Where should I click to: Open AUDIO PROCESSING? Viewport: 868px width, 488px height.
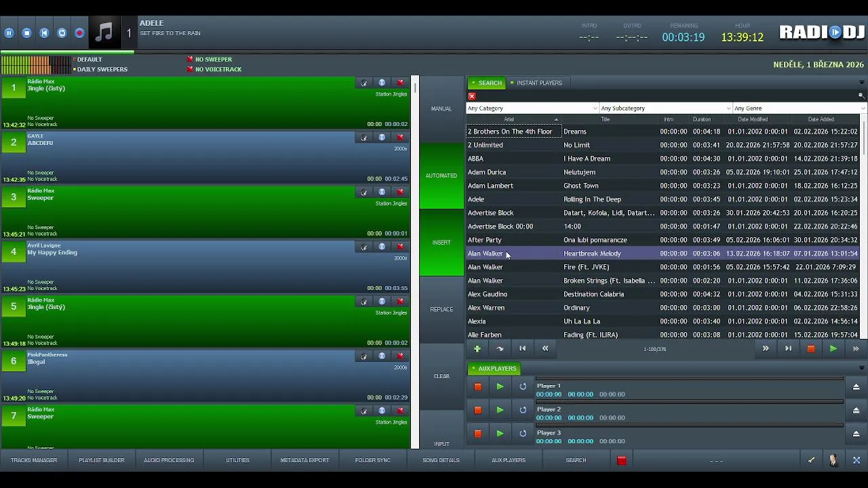pyautogui.click(x=169, y=460)
